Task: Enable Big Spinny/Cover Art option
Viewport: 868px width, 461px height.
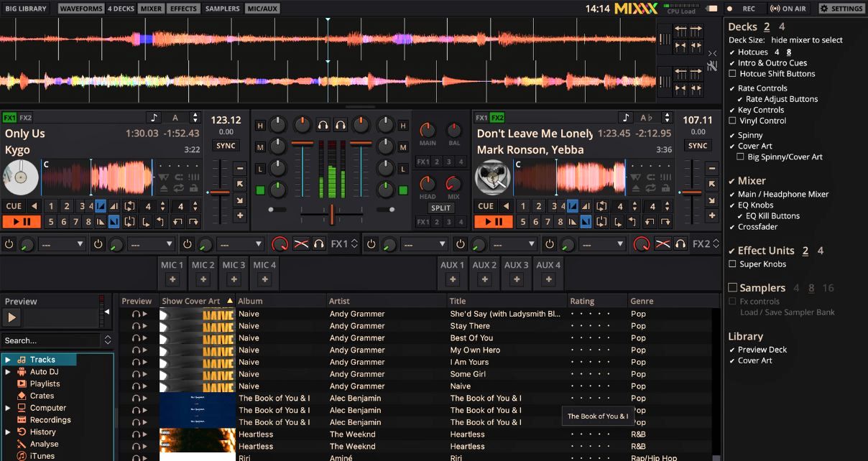Action: click(x=740, y=157)
